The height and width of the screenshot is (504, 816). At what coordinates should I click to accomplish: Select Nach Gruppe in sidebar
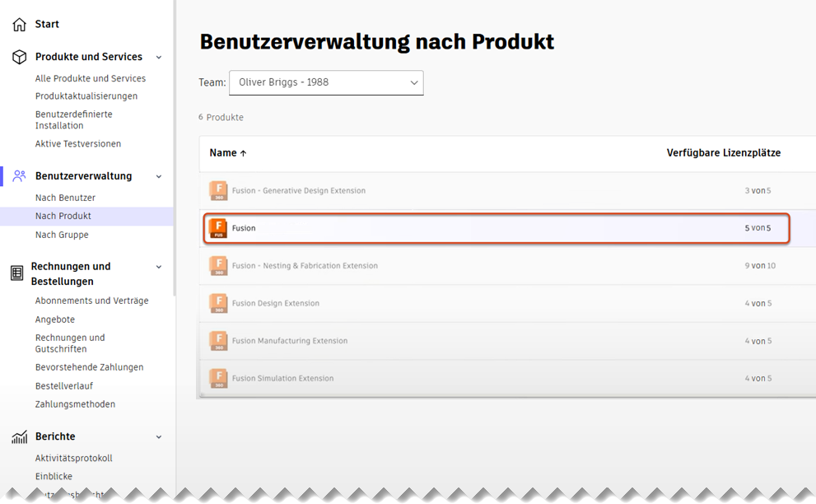pos(62,235)
